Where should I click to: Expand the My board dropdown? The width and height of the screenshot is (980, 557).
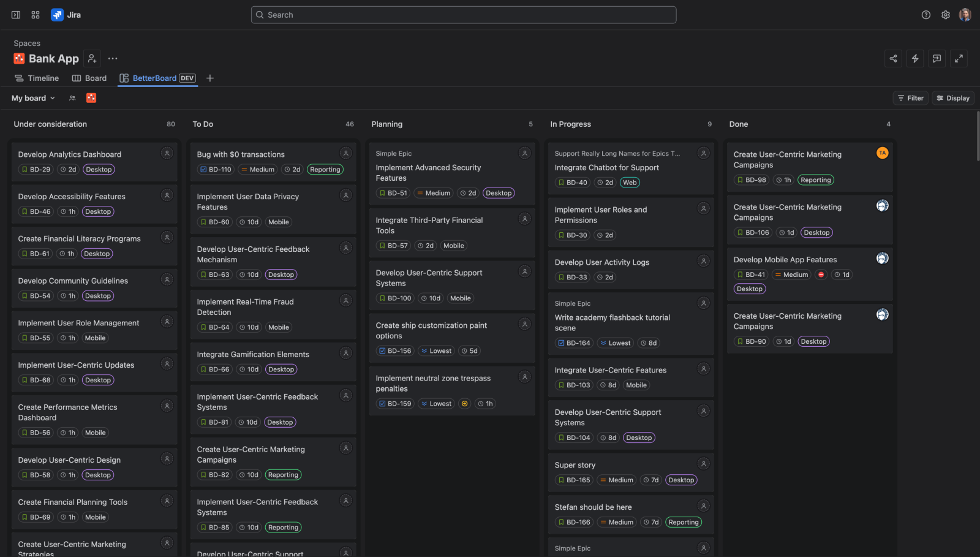point(34,98)
